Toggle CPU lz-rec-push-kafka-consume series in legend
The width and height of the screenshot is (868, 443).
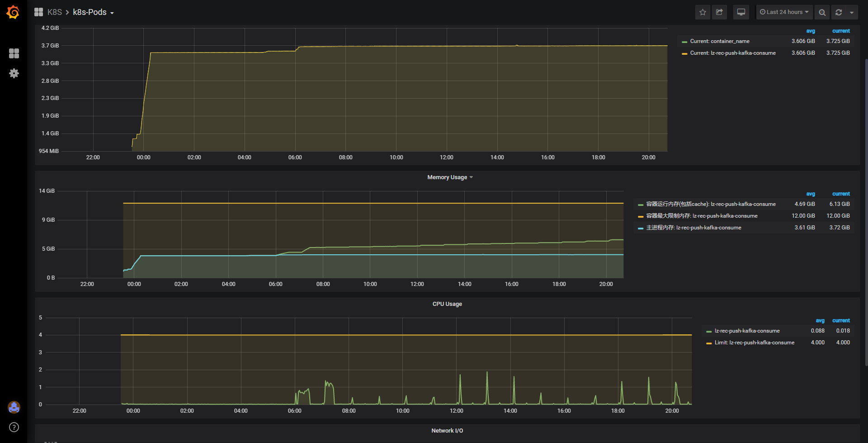pyautogui.click(x=747, y=331)
